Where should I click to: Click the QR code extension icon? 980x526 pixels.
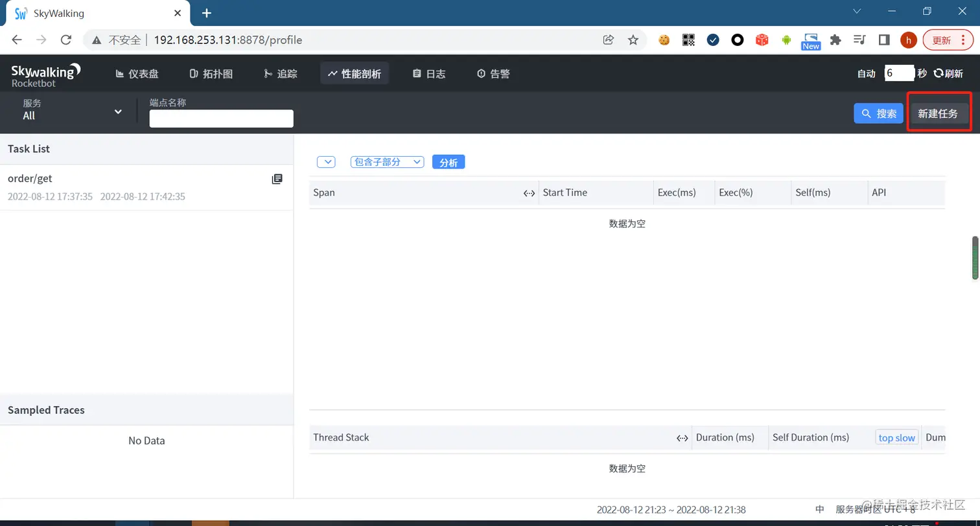pyautogui.click(x=688, y=40)
